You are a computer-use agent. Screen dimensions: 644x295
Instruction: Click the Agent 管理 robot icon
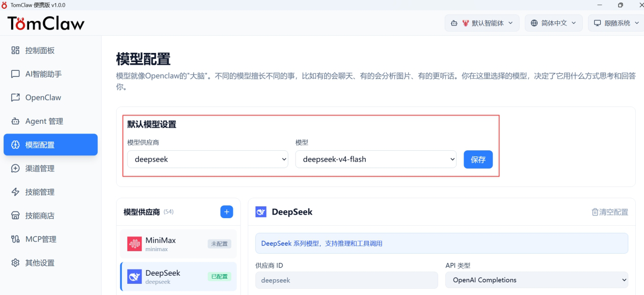[15, 121]
